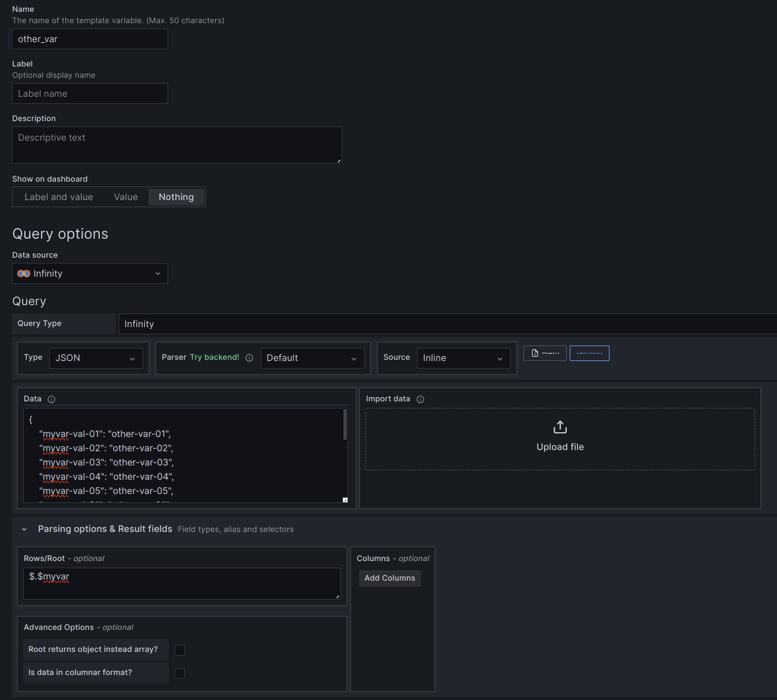
Task: Collapse the Parsing options & Result fields section
Action: pyautogui.click(x=24, y=529)
